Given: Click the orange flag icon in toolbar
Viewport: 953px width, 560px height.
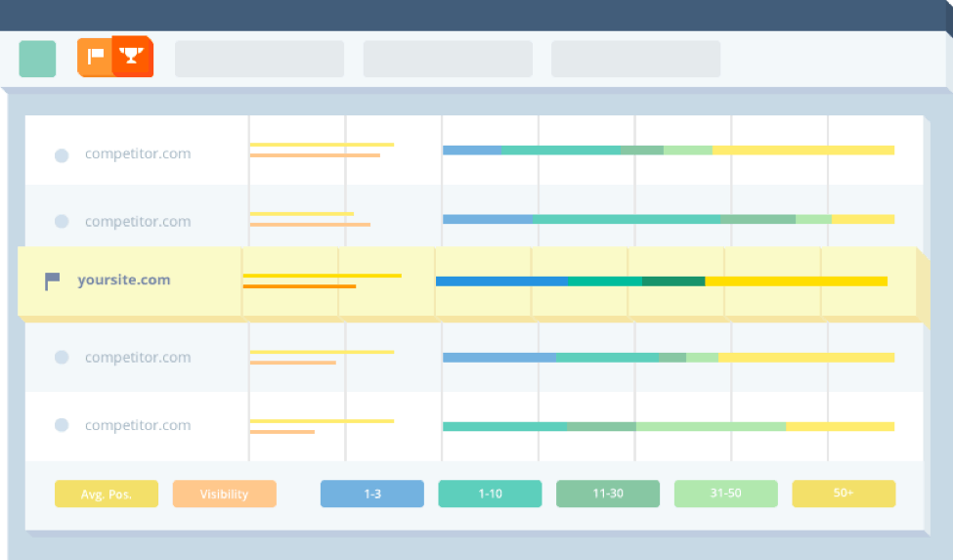Looking at the screenshot, I should coord(96,57).
